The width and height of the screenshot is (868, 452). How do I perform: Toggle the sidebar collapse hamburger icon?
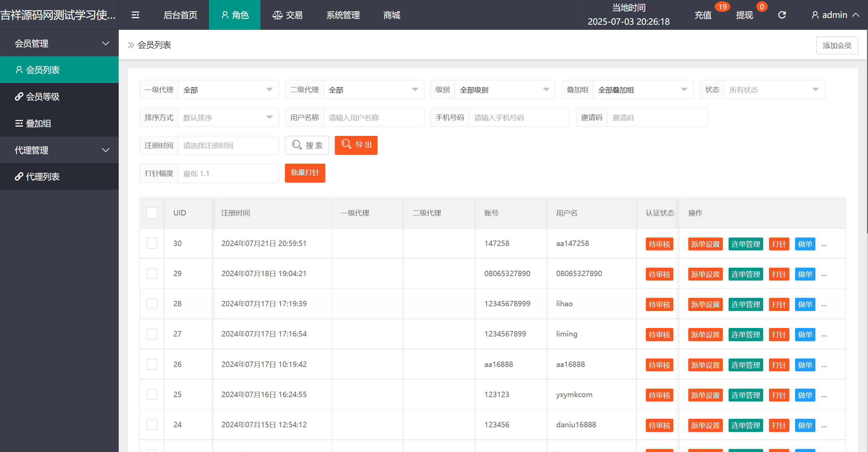click(135, 15)
